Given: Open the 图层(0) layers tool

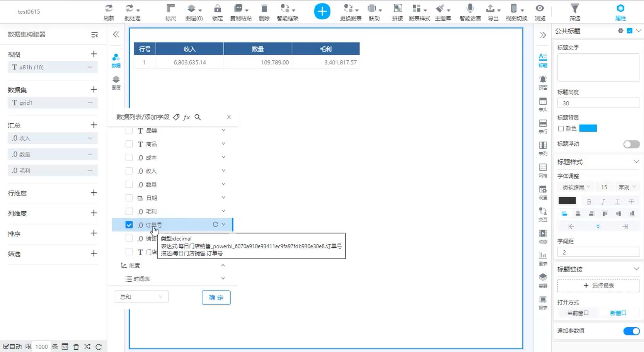Looking at the screenshot, I should coord(194,12).
